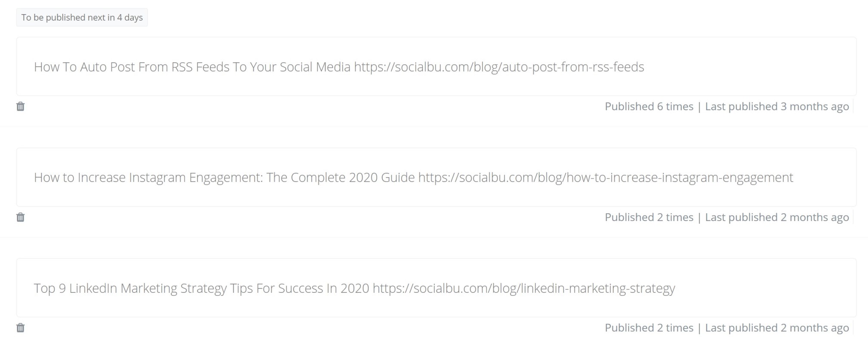The height and width of the screenshot is (344, 868).
Task: Open the auto-post-from-rss-feeds blog URL
Action: pyautogui.click(x=499, y=67)
